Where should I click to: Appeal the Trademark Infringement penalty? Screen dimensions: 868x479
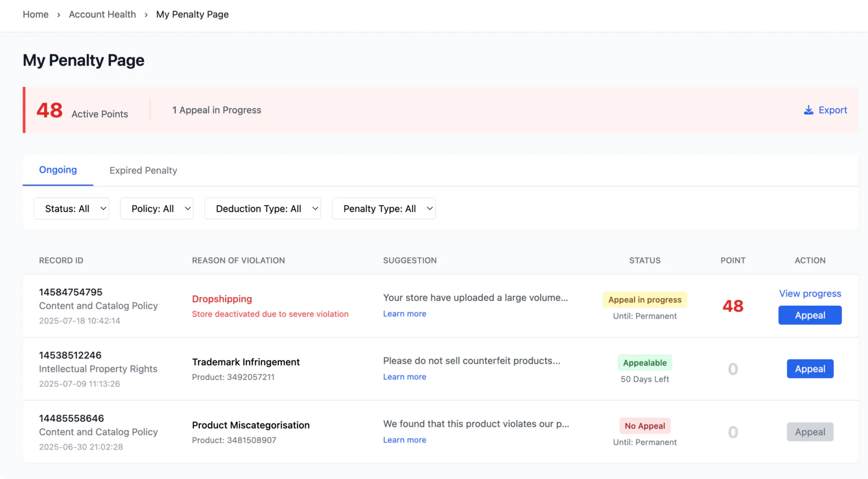[810, 369]
